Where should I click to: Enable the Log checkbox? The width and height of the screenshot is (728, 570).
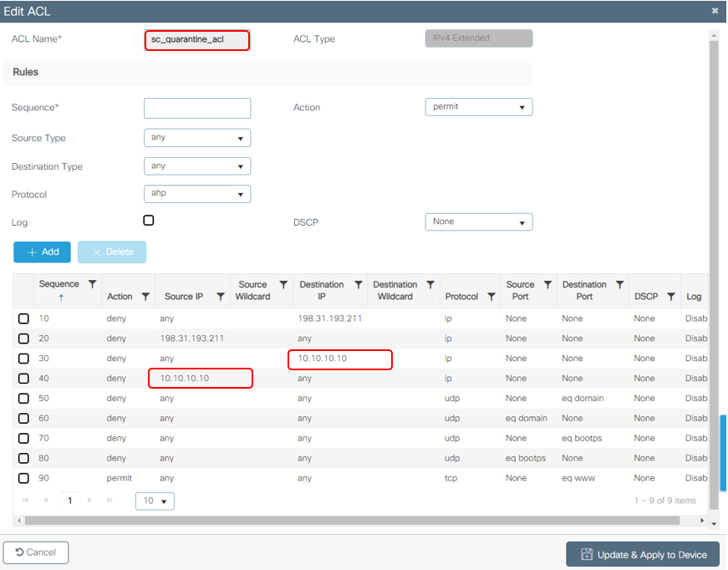(149, 221)
